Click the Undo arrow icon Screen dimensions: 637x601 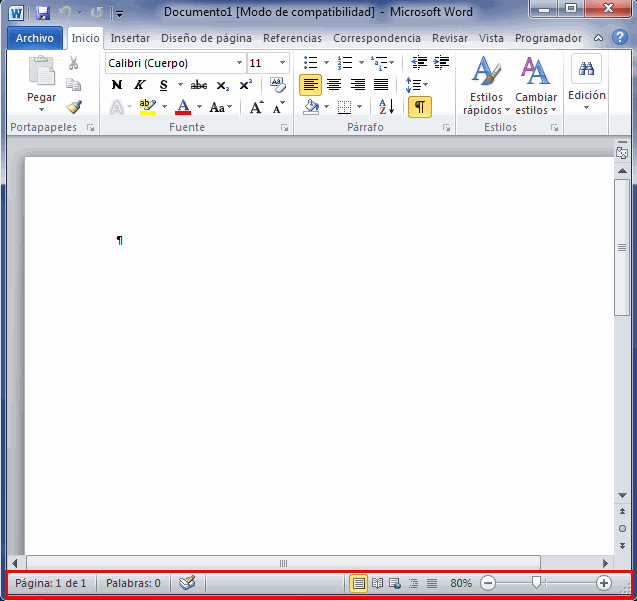coord(65,13)
